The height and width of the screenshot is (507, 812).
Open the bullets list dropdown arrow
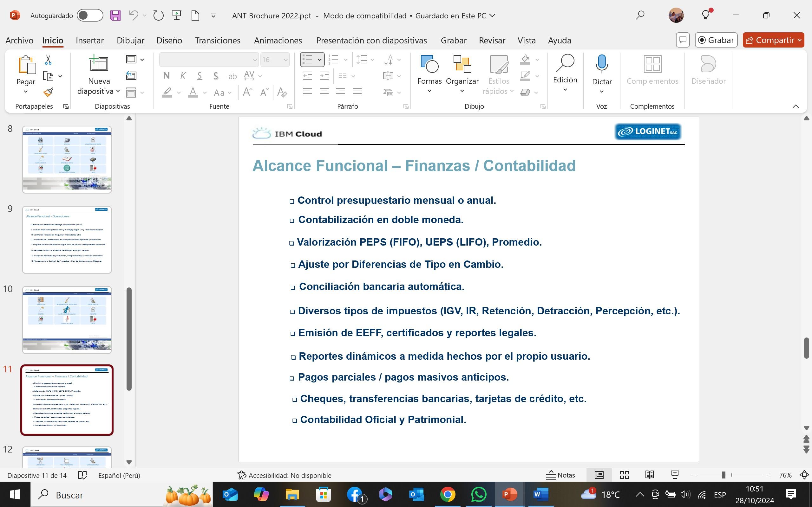tap(320, 60)
